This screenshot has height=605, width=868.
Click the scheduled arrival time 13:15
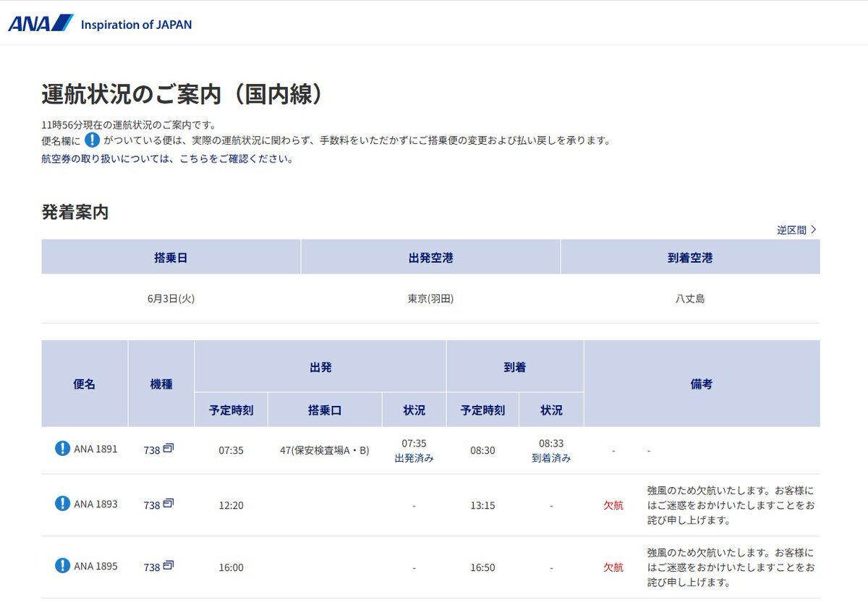click(x=482, y=505)
